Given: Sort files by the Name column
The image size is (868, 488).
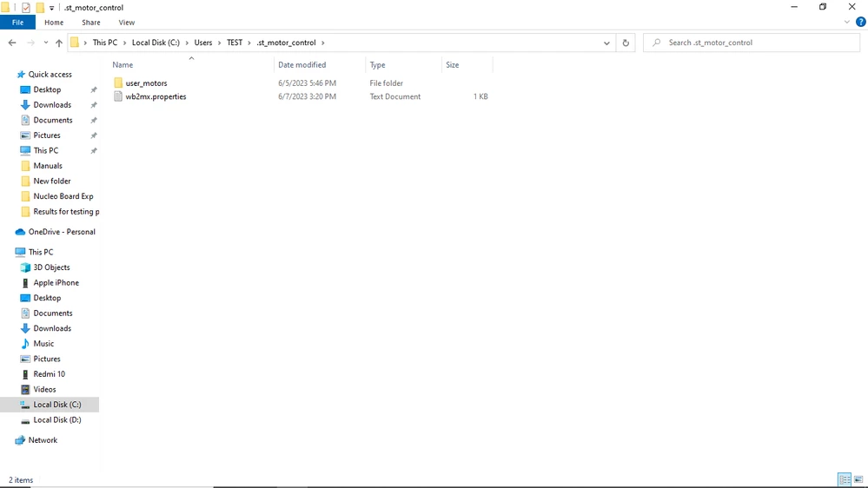Looking at the screenshot, I should coord(191,65).
